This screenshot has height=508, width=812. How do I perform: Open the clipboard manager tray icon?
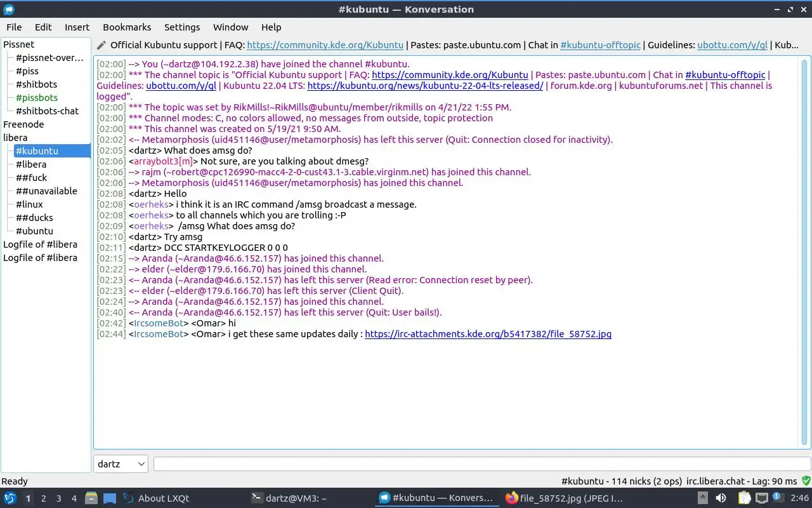tap(745, 498)
